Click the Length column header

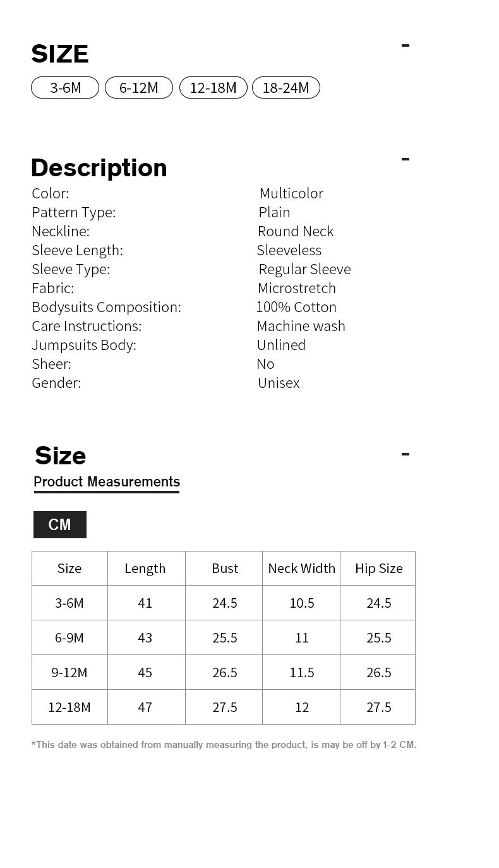145,569
